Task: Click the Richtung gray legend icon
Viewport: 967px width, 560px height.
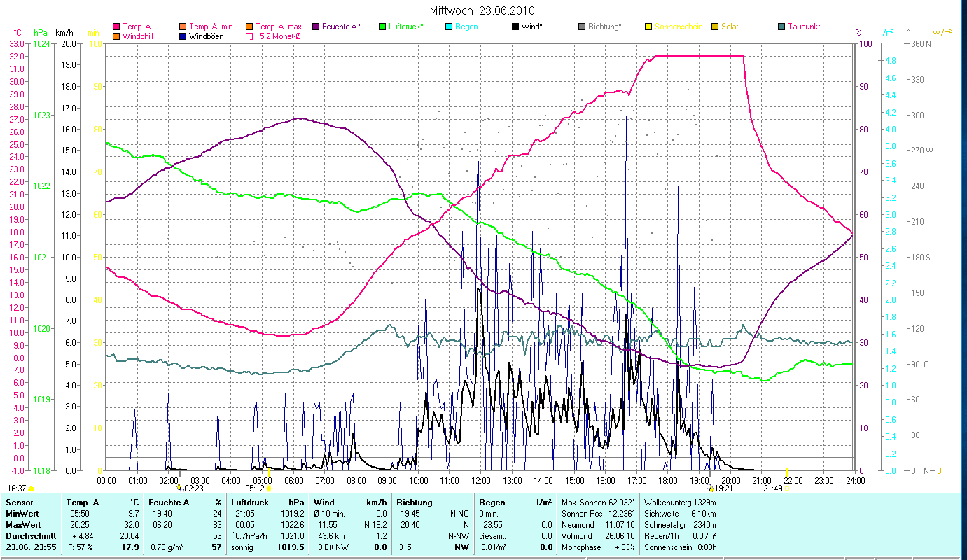Action: pyautogui.click(x=581, y=27)
